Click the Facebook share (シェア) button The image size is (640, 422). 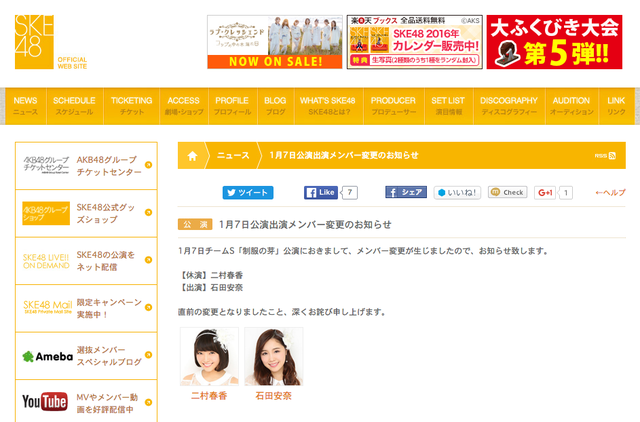click(406, 192)
